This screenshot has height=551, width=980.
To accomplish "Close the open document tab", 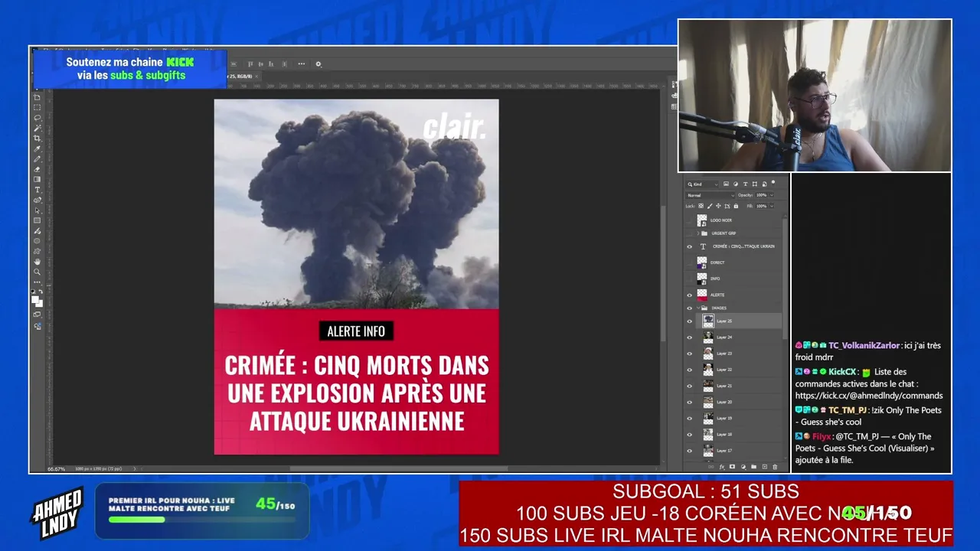I will pos(258,77).
